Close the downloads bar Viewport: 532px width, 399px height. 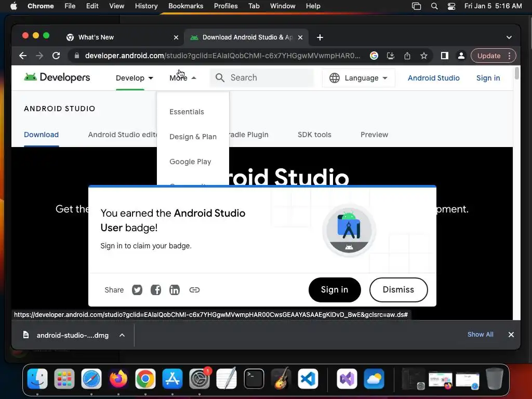[x=511, y=335]
